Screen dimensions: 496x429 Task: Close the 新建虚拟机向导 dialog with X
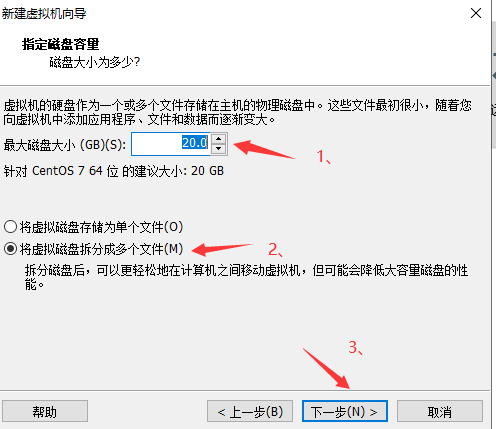[x=476, y=13]
